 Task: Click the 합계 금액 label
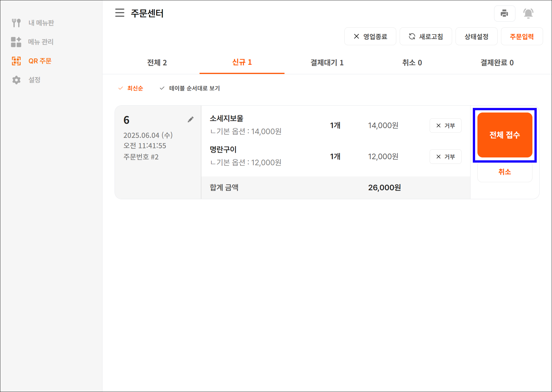click(224, 188)
